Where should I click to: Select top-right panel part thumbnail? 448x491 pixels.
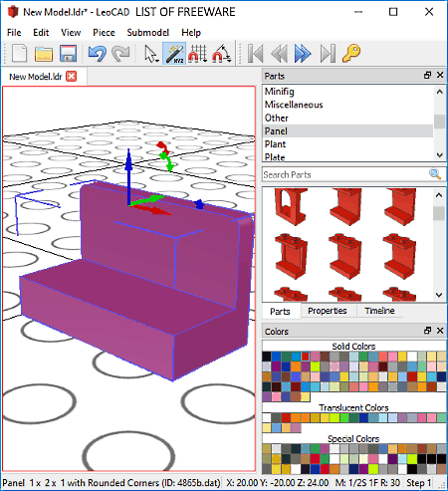(399, 207)
